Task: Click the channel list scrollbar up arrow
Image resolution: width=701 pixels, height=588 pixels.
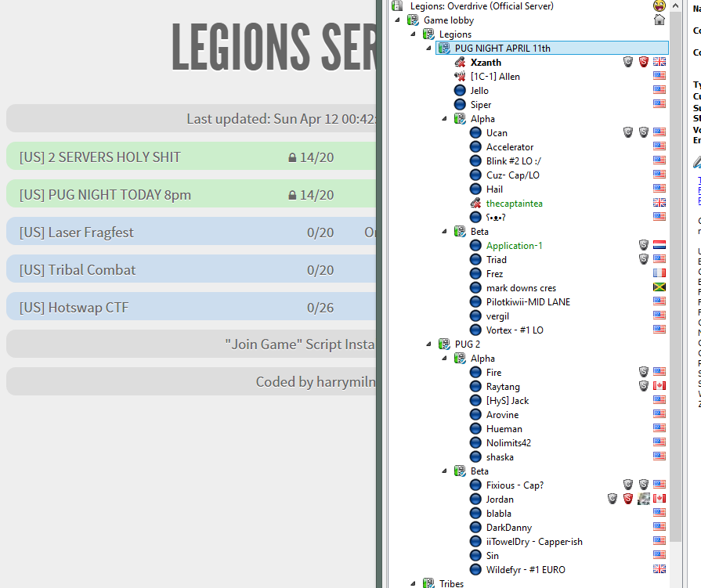Action: pyautogui.click(x=675, y=5)
